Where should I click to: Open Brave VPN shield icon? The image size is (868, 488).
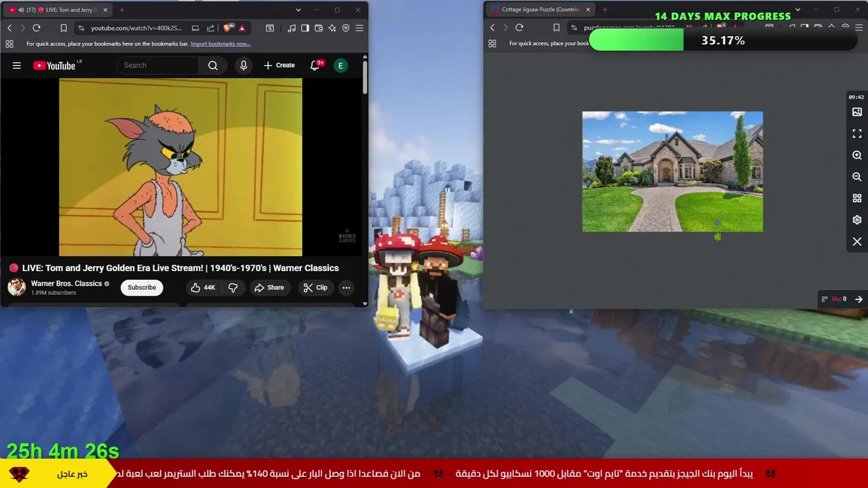[346, 28]
